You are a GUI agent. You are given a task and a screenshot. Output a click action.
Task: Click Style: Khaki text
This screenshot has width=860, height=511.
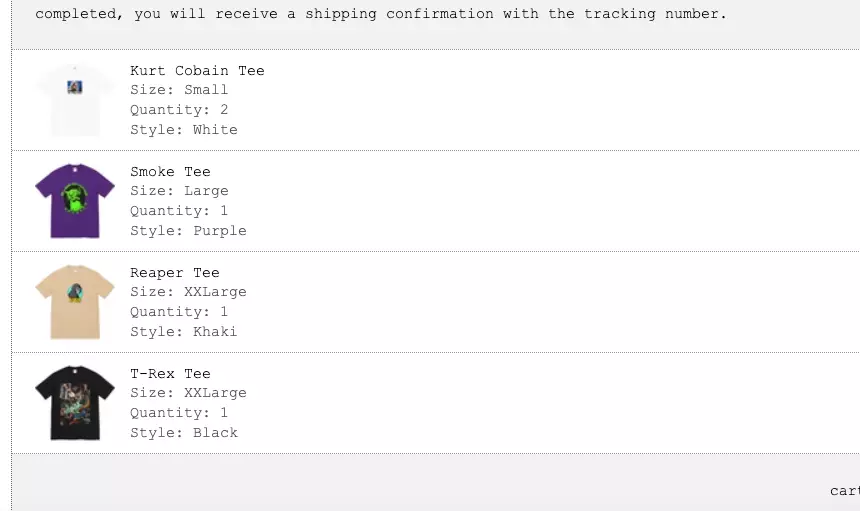184,332
